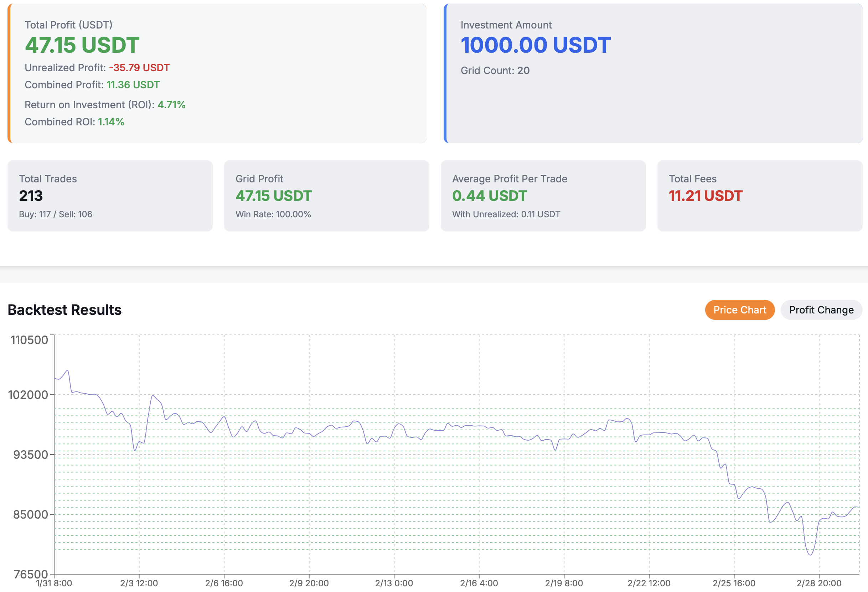The image size is (868, 592).
Task: Click the 2/25 16:00 x-axis label
Action: coord(734,583)
